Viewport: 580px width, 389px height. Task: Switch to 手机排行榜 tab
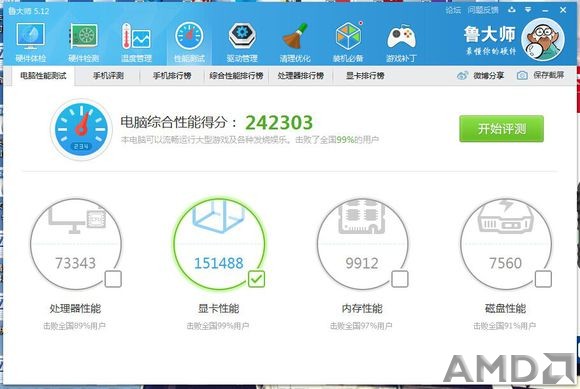172,76
